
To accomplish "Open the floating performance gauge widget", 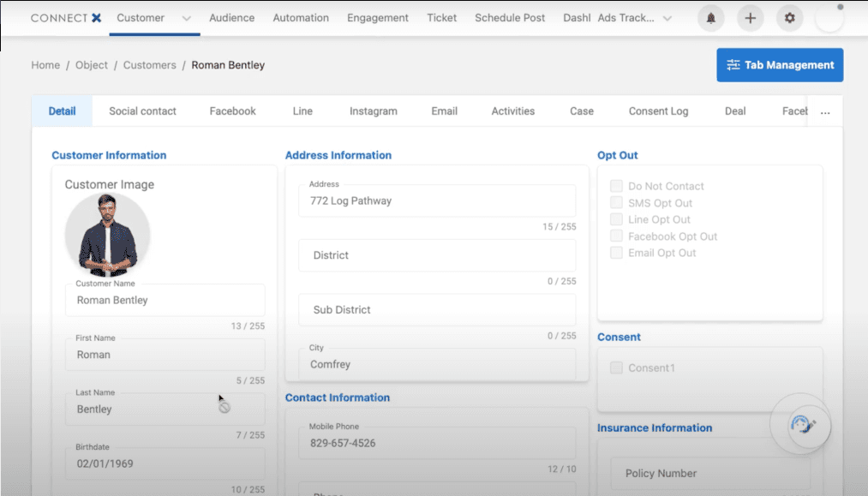I will click(800, 424).
